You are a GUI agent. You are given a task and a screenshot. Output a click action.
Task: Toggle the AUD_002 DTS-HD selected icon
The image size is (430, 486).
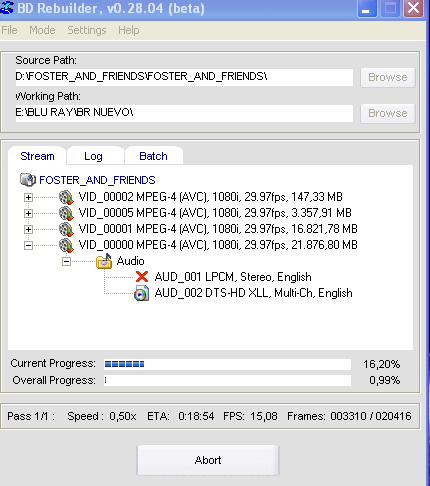(142, 293)
